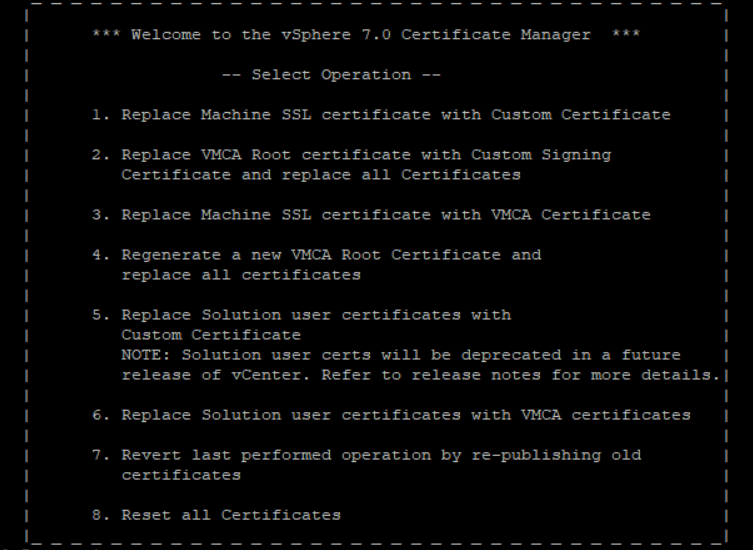Click 'Certificate and replace all Certificates' line
This screenshot has height=550, width=753.
[x=321, y=175]
